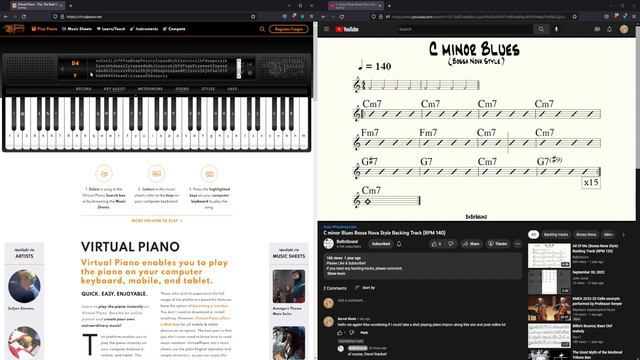Open Billie's Bounce Bass Clef video thumbnail
Screen dimensions: 640x360
(549, 336)
